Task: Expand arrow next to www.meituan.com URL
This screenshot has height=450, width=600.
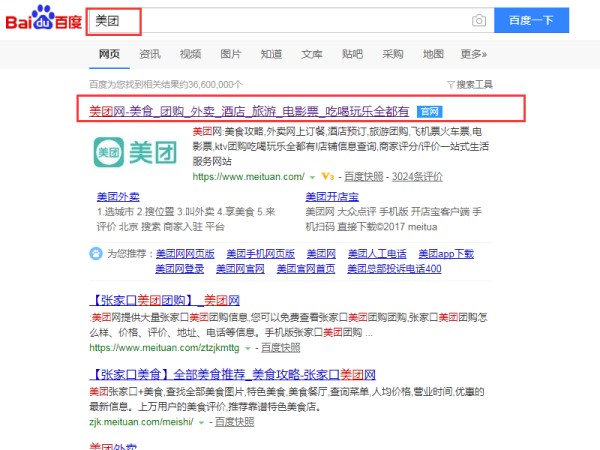Action: (313, 177)
